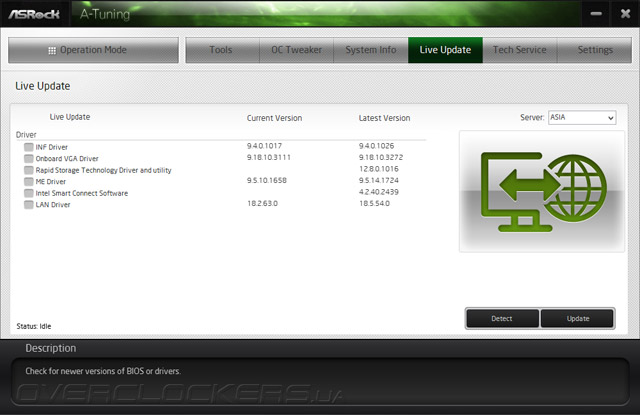
Task: Click the large Live Update globe-monitor graphic
Action: point(542,191)
